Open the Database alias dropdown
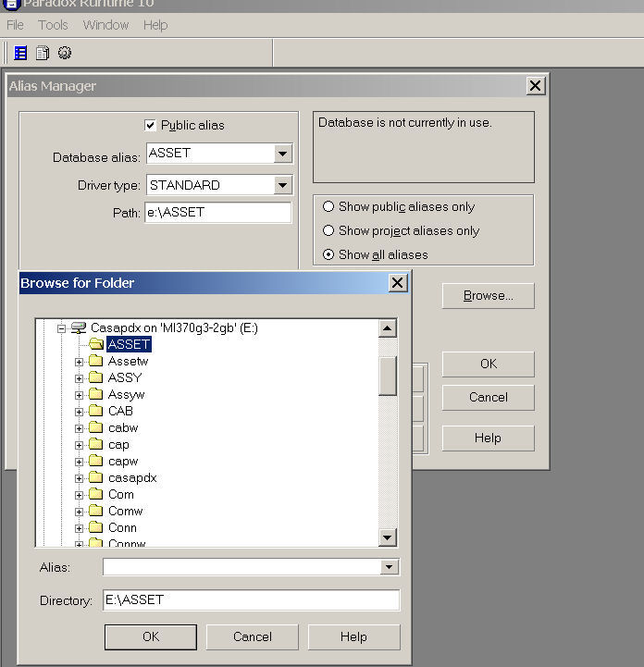644x667 pixels. click(x=282, y=154)
